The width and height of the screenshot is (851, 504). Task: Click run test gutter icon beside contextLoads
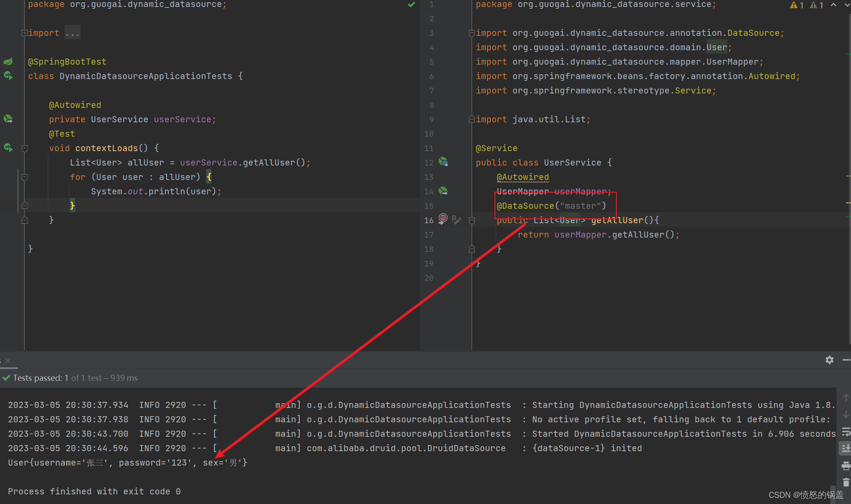click(x=8, y=148)
